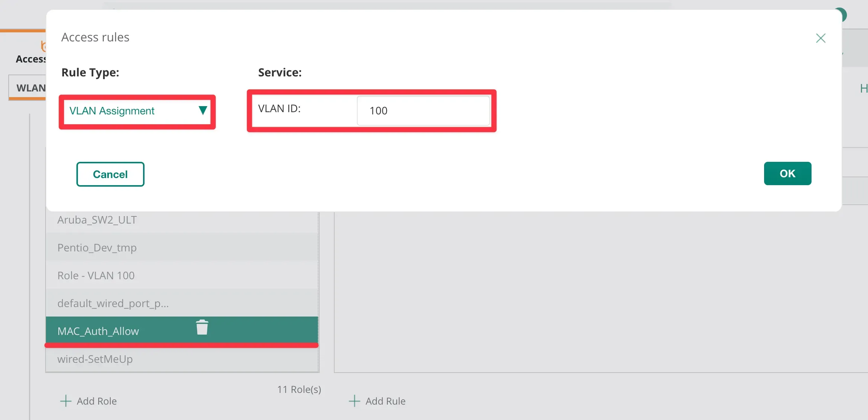Select the Aruba_SW2_ULT role
Viewport: 868px width, 420px height.
(x=97, y=220)
